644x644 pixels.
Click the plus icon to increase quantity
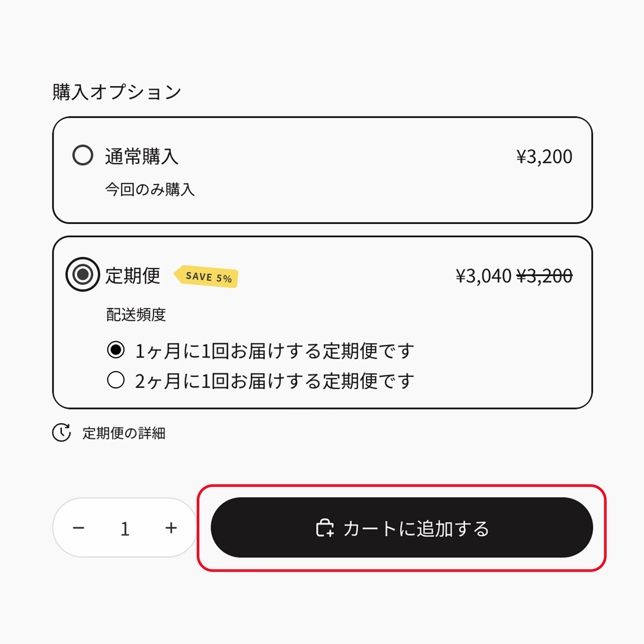point(171,528)
